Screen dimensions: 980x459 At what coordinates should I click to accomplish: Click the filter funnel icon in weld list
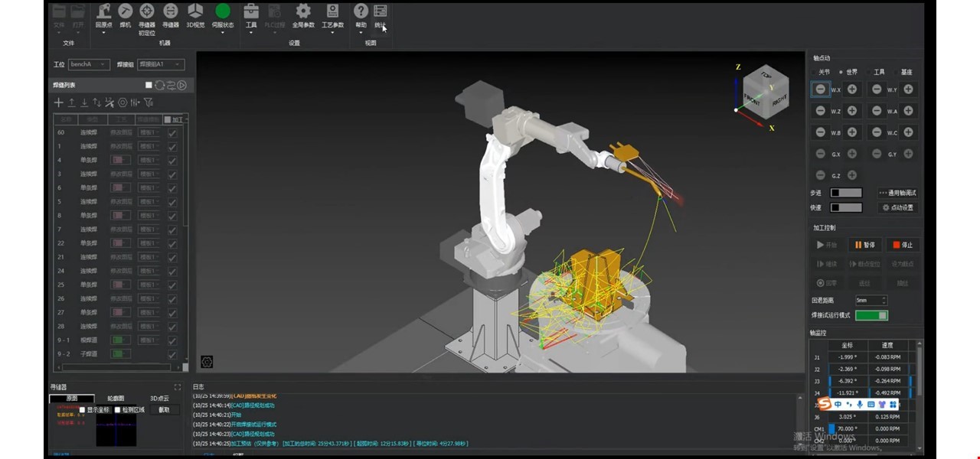click(x=149, y=103)
